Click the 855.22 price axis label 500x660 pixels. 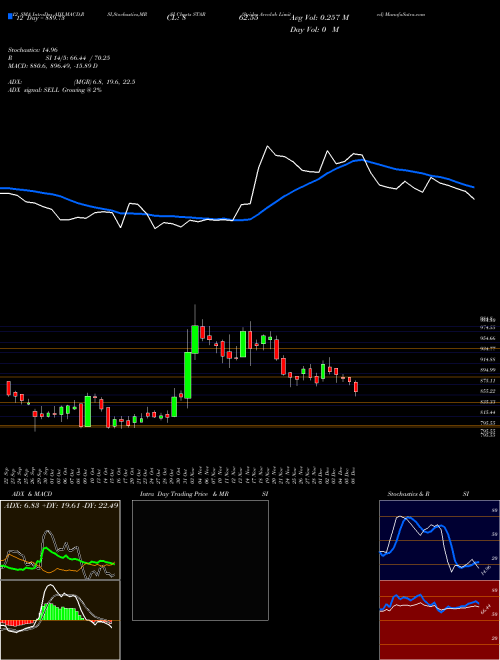[x=488, y=391]
